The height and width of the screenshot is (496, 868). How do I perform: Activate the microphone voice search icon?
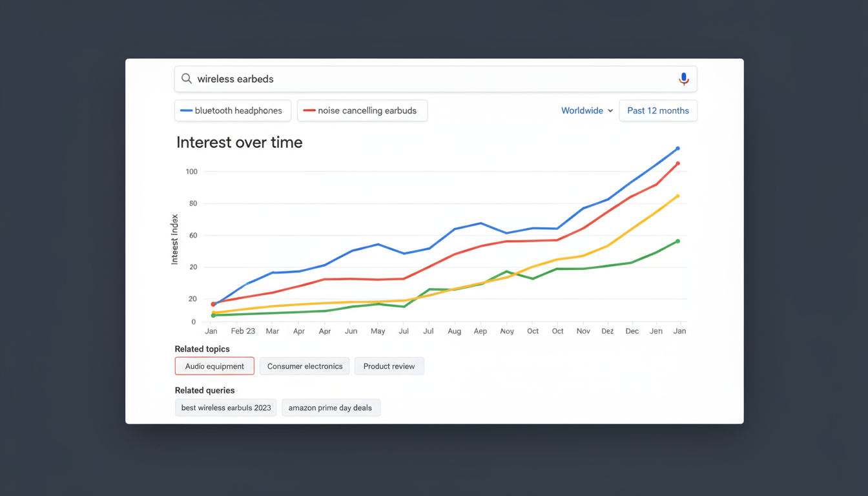tap(683, 79)
